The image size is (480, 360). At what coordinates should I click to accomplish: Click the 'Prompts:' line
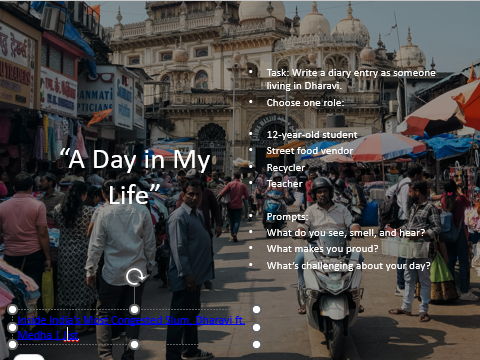(287, 217)
